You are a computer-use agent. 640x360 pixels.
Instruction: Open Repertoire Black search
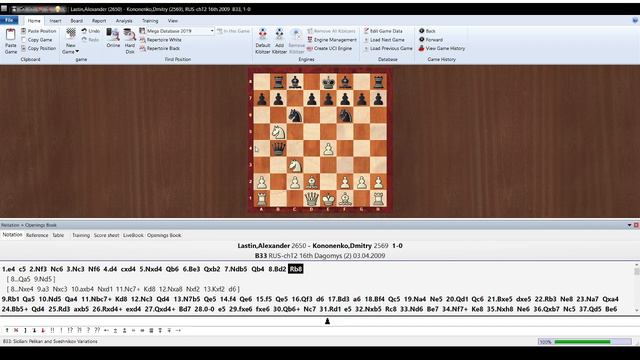(x=160, y=48)
